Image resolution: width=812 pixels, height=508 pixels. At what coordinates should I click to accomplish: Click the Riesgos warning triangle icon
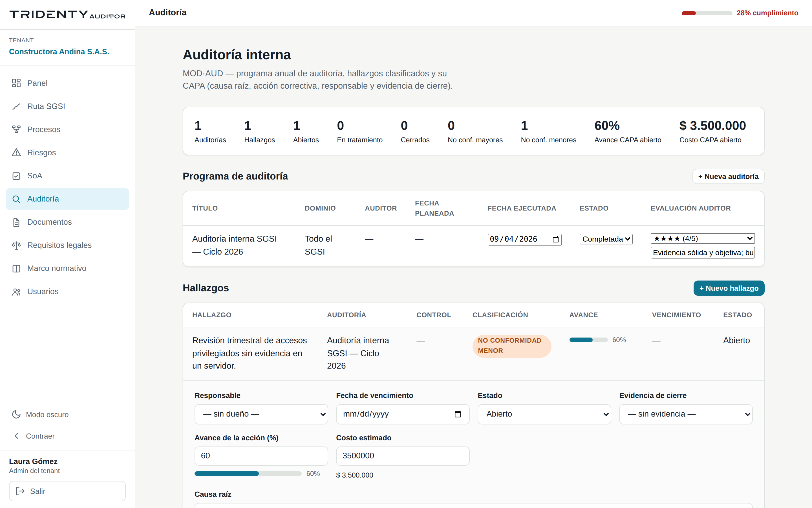pos(16,152)
